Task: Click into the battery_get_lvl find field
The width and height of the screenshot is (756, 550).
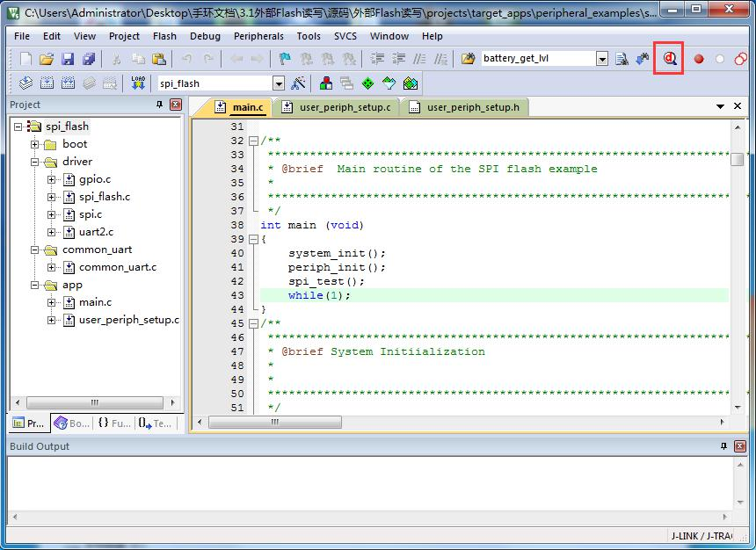Action: coord(539,59)
